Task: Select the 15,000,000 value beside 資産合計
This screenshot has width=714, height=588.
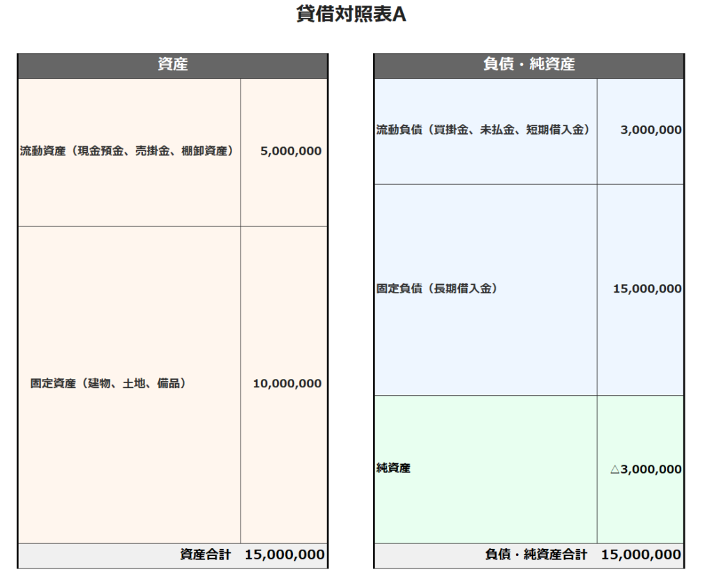Action: (x=284, y=555)
